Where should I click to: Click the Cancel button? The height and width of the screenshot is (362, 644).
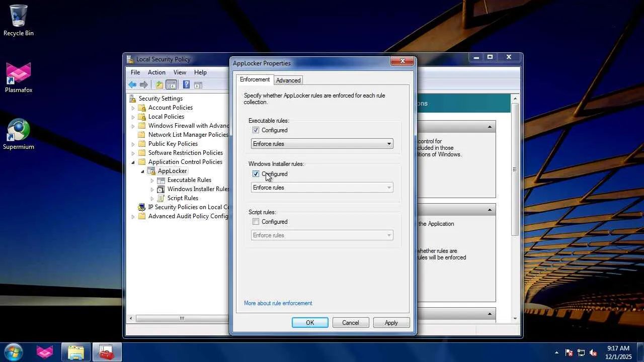coord(351,323)
